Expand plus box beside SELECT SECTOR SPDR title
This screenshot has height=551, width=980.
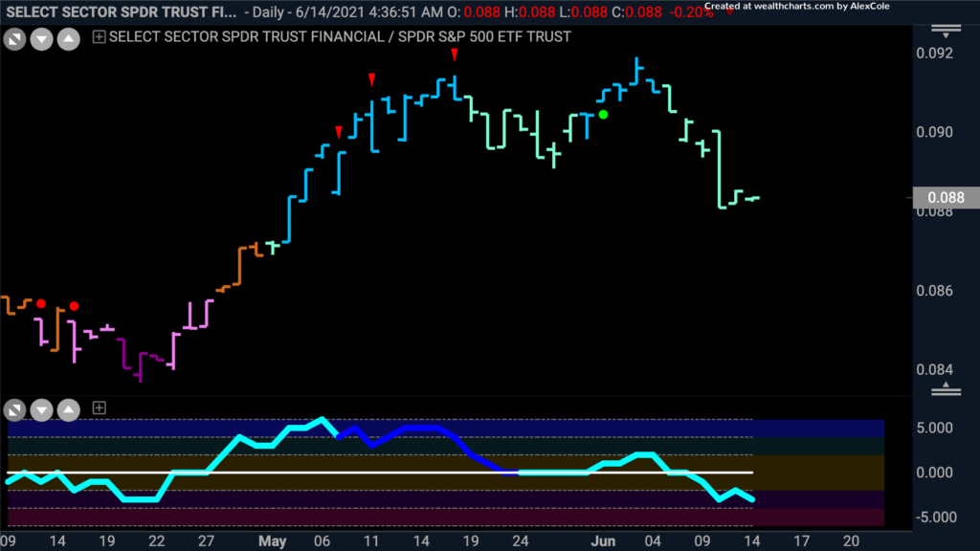[99, 37]
